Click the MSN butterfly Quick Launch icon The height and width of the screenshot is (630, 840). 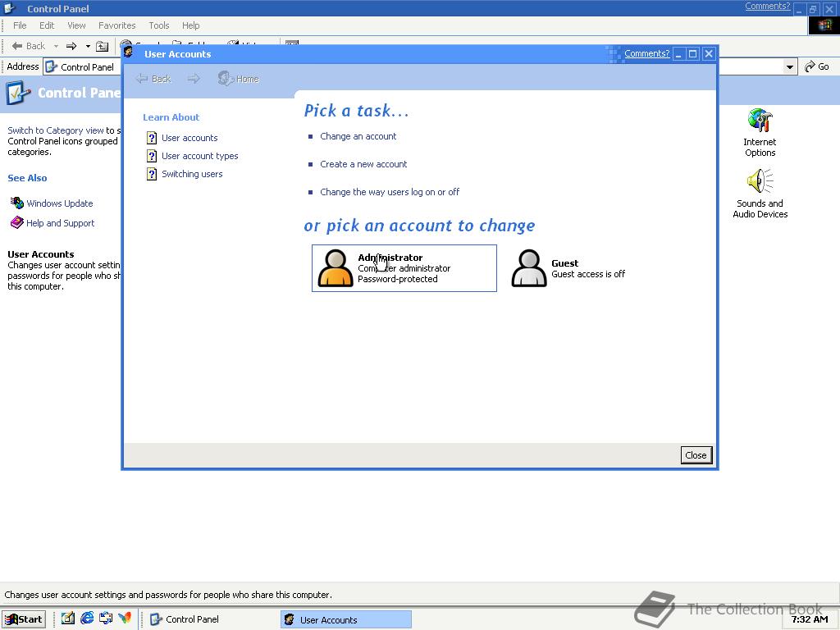(125, 619)
